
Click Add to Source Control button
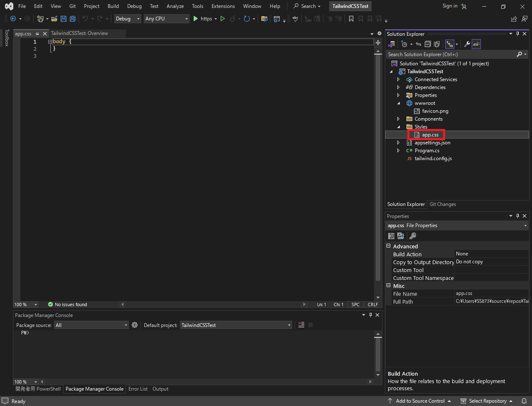point(419,401)
